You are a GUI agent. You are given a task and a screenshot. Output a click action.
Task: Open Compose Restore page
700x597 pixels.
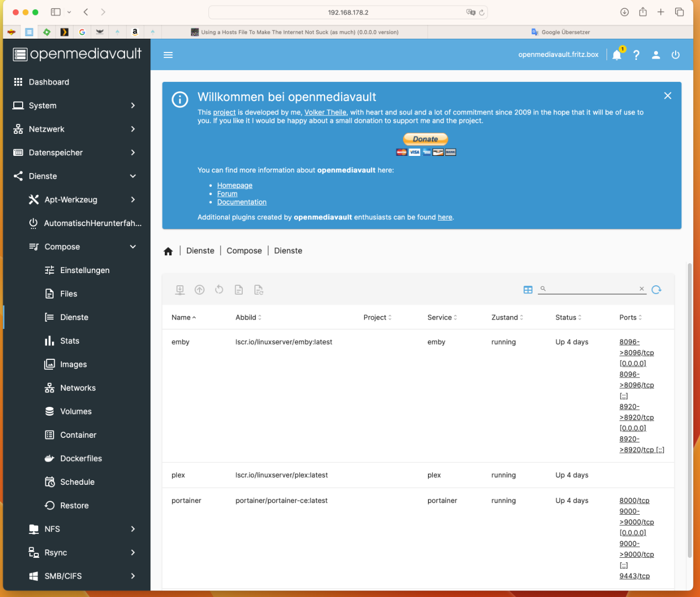pos(77,505)
